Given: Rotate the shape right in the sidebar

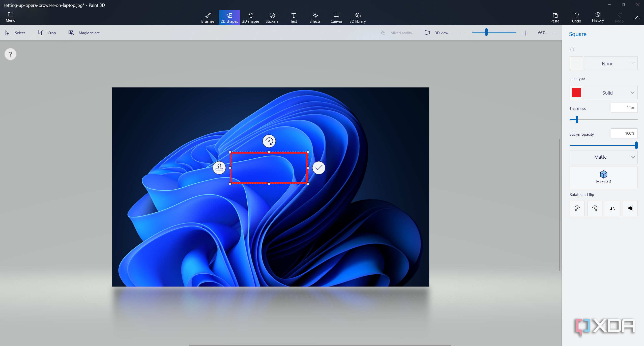Looking at the screenshot, I should 595,208.
